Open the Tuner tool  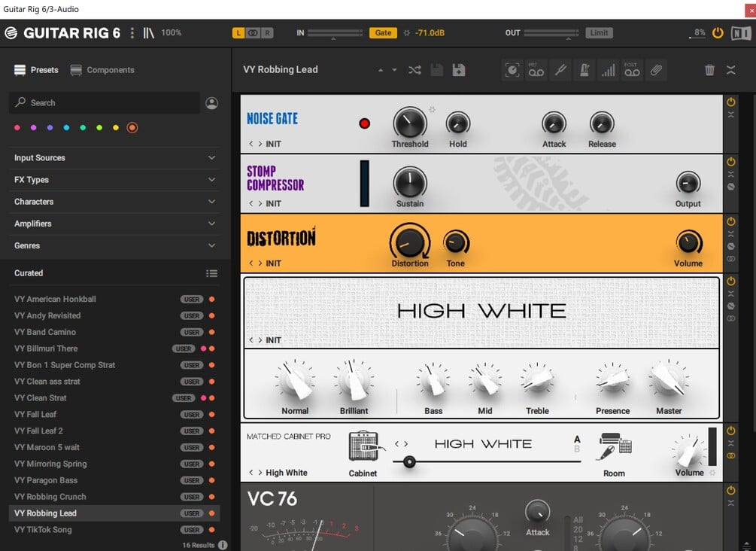pyautogui.click(x=560, y=71)
